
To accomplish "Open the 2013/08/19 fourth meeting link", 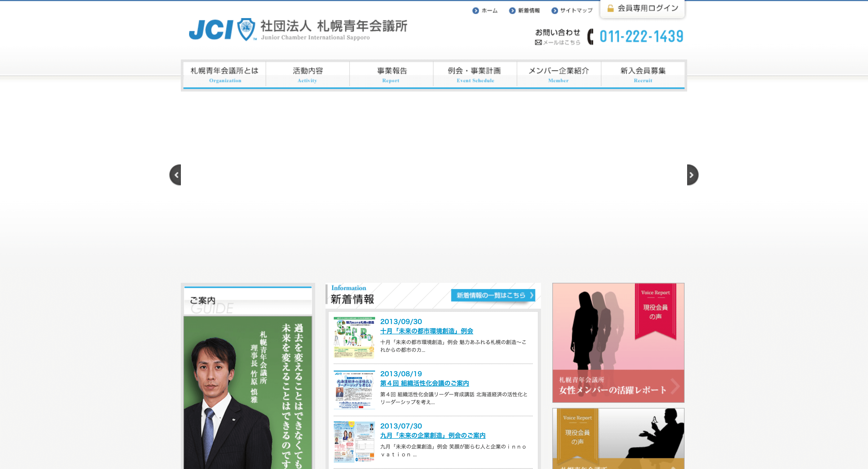I will click(x=424, y=383).
